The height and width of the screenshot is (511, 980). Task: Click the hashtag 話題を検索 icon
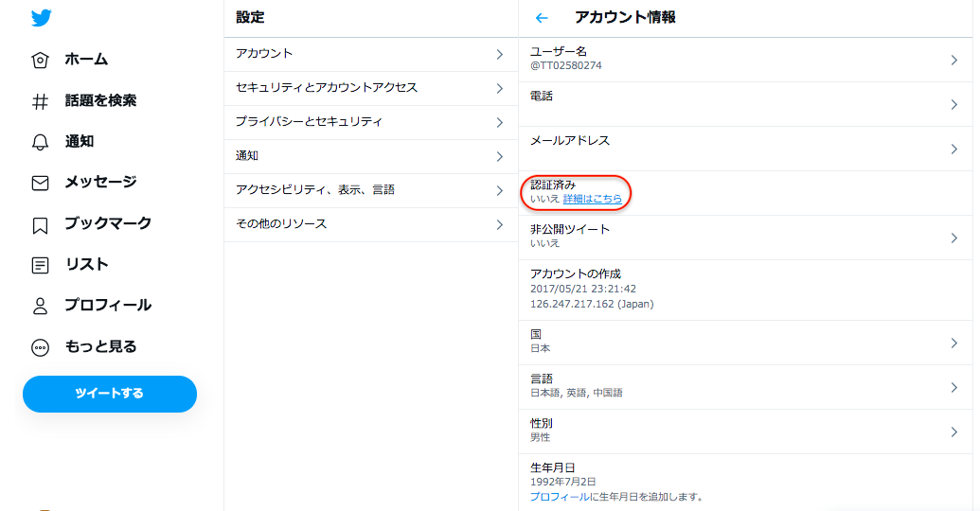[x=40, y=101]
